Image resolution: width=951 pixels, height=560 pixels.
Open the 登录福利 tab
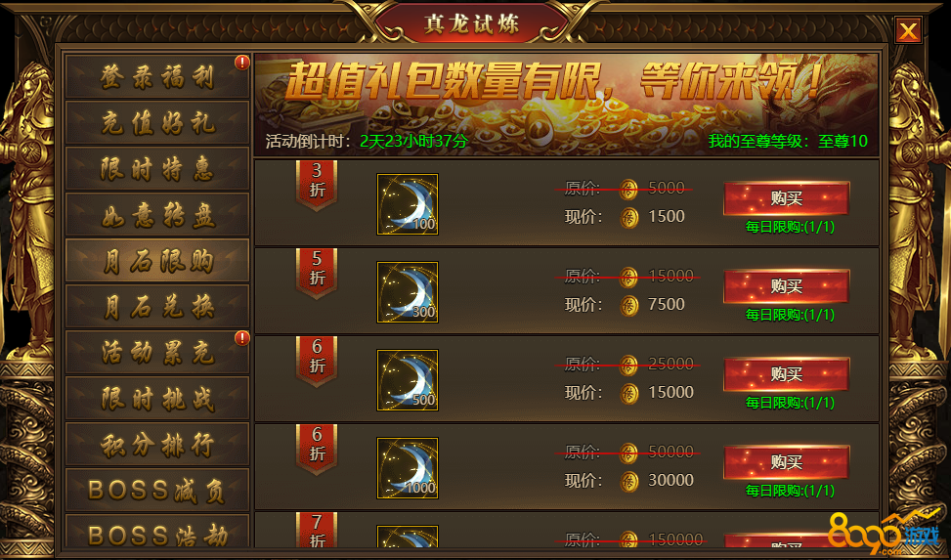pos(157,76)
